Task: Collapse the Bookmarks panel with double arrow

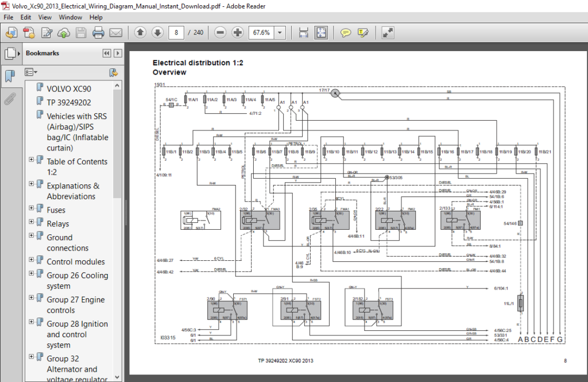Action: click(106, 53)
